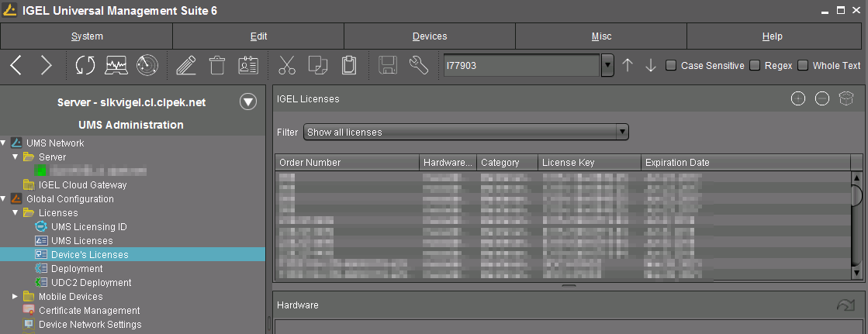Jump to next search result arrow
This screenshot has height=334, width=868.
651,65
